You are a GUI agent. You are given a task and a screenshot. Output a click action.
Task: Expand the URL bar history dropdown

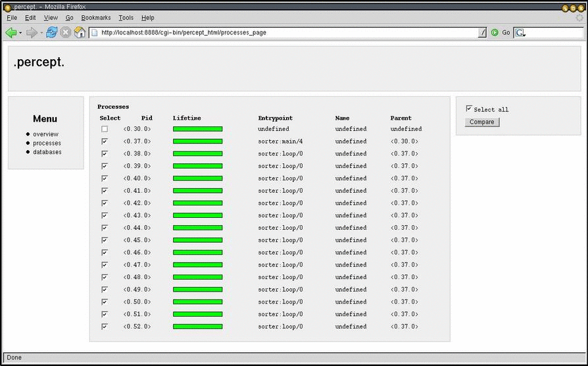tap(483, 32)
